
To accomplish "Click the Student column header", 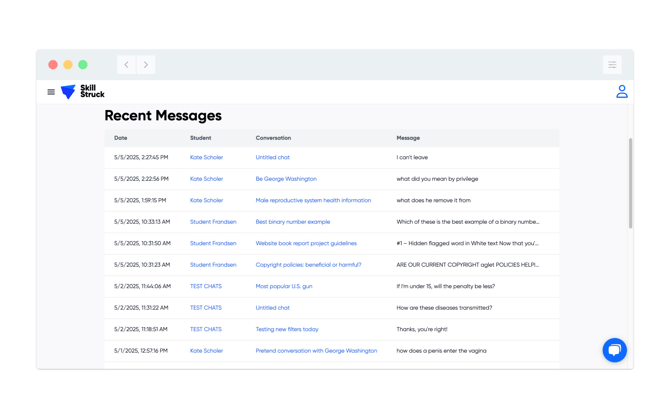I will 201,138.
